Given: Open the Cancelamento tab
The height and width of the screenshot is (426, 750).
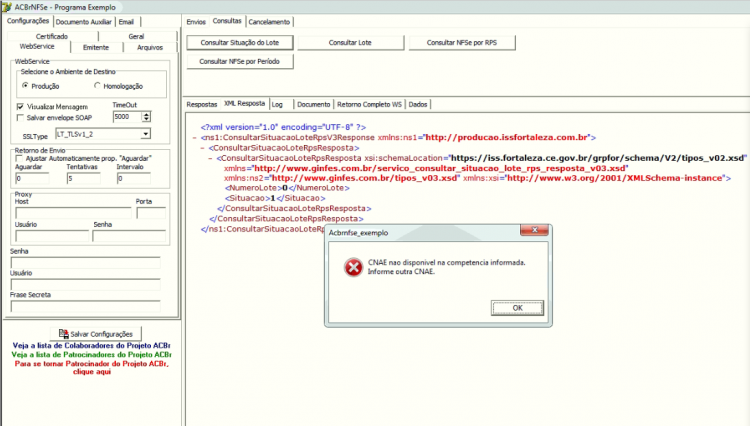Looking at the screenshot, I should point(269,22).
